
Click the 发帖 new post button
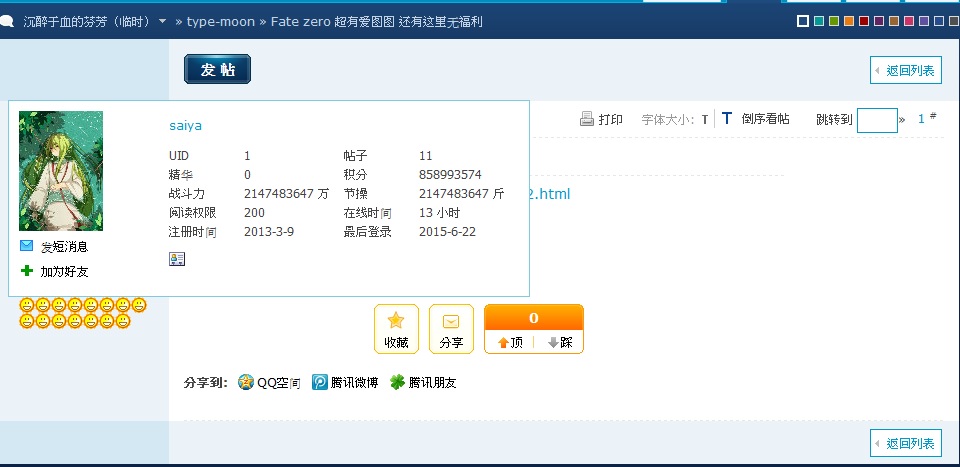pos(217,69)
